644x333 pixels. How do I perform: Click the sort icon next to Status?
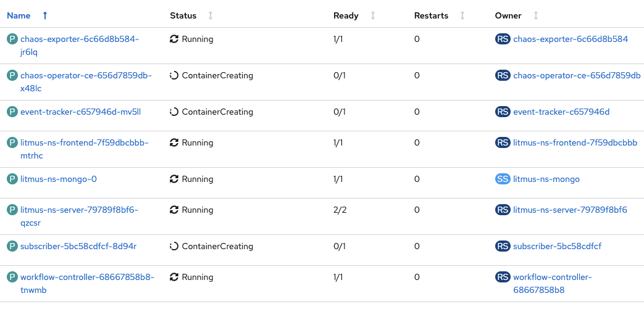click(211, 15)
